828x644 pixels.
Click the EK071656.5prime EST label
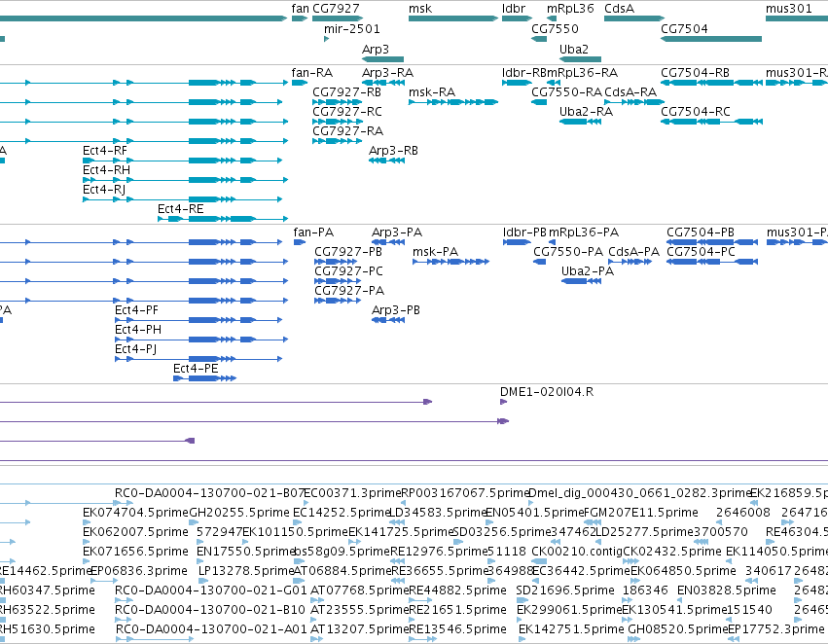(135, 551)
